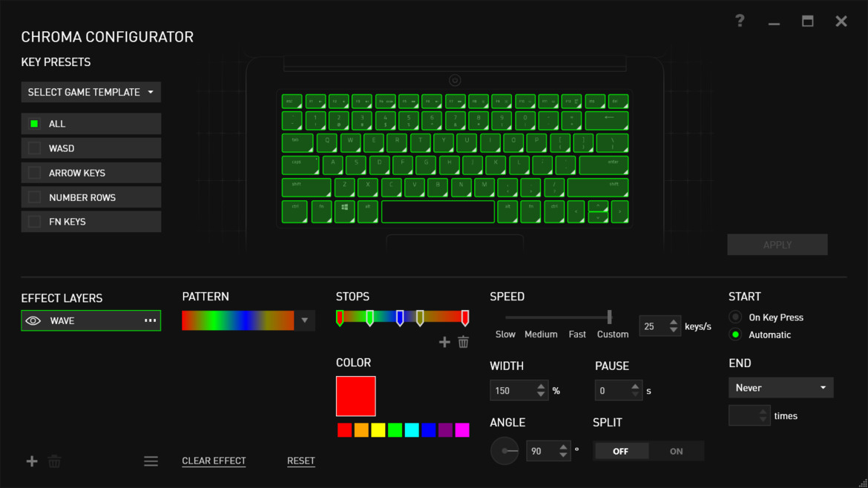
Task: Expand the pattern gradient dropdown
Action: pos(304,320)
